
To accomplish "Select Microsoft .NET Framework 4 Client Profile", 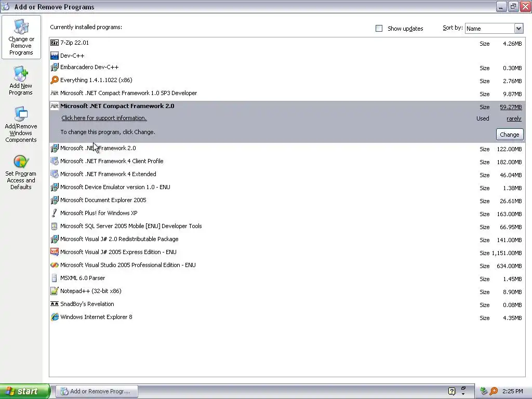I will click(x=112, y=161).
